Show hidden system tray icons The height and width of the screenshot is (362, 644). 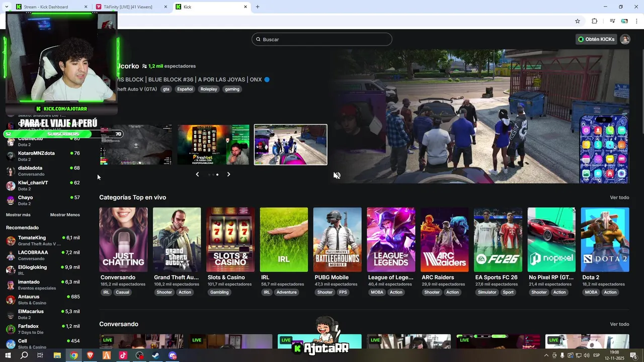tap(546, 355)
